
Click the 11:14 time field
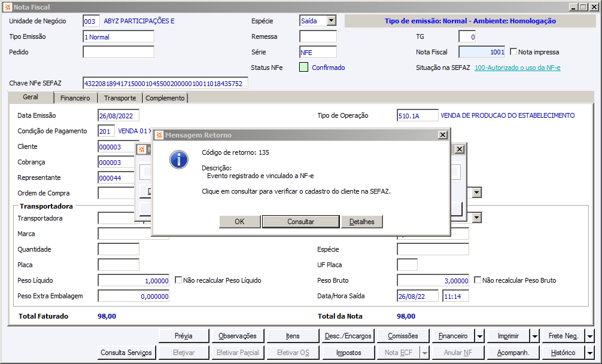coord(455,296)
